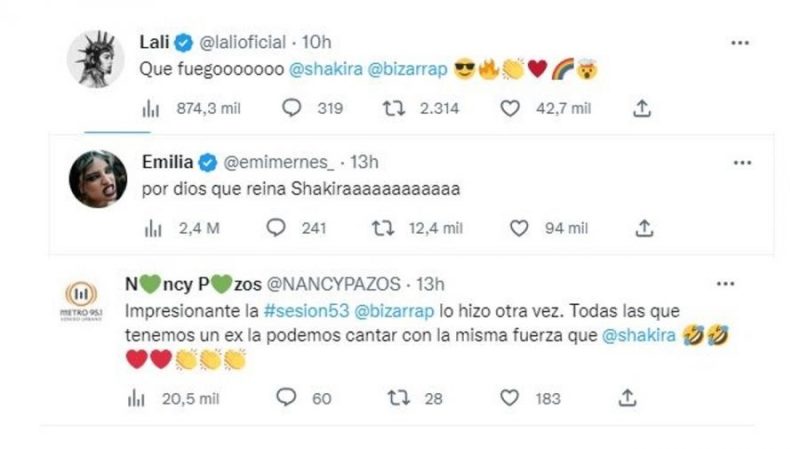Share Emilia's tweet

[x=644, y=228]
